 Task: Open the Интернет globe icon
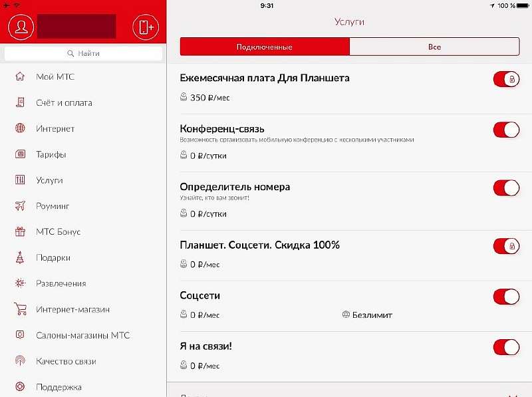[21, 128]
